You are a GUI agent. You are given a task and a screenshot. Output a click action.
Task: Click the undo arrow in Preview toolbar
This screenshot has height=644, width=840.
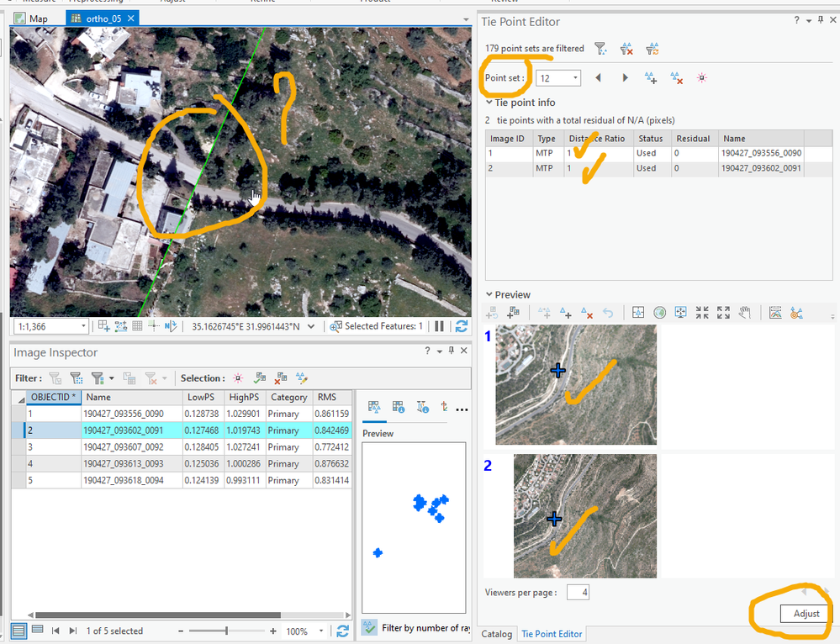click(x=608, y=313)
